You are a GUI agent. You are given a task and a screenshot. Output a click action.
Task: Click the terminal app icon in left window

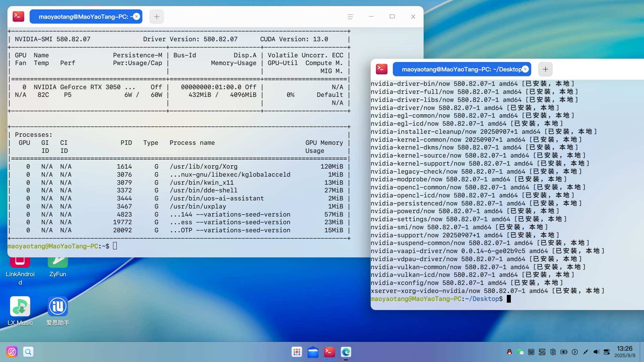[18, 16]
